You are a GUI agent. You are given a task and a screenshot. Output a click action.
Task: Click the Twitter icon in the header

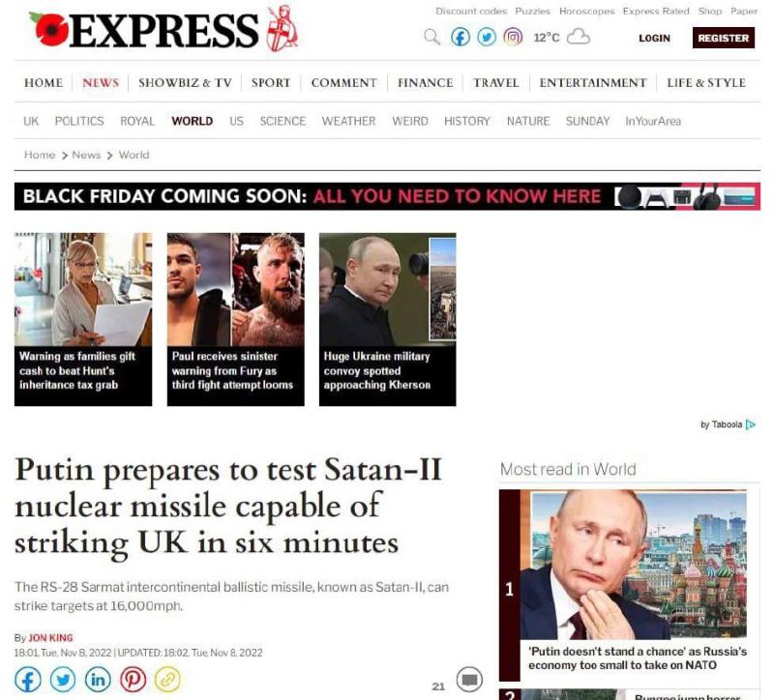pos(487,37)
